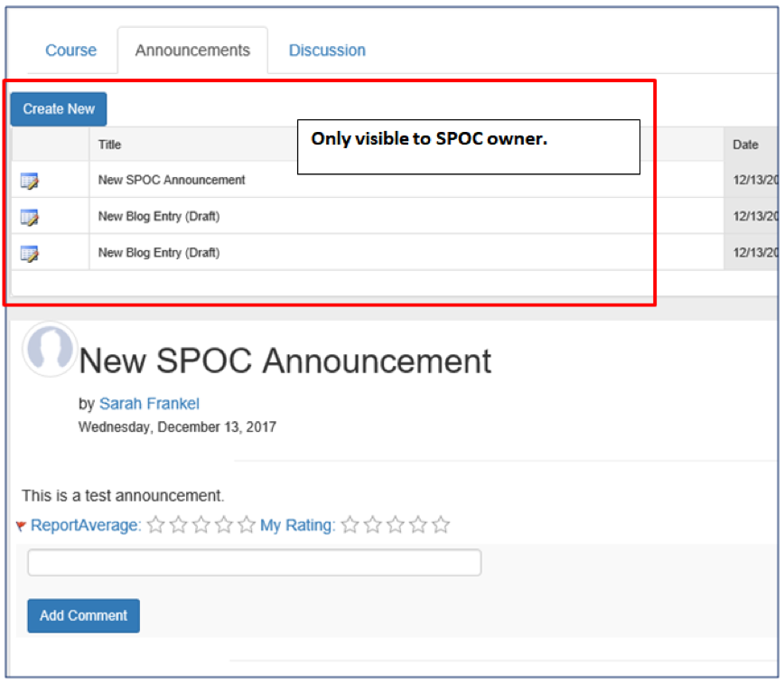This screenshot has height=683, width=784.
Task: Click edit icon of last New Blog Entry draft
Action: pyautogui.click(x=30, y=253)
